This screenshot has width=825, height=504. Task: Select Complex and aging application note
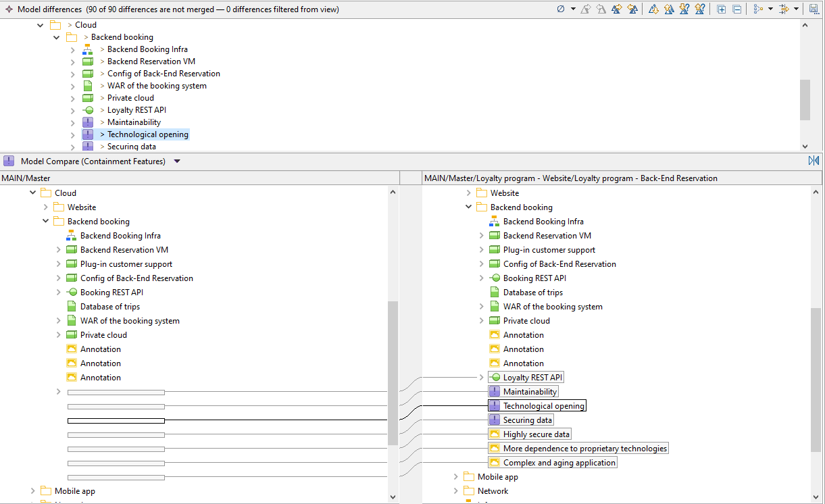tap(559, 463)
